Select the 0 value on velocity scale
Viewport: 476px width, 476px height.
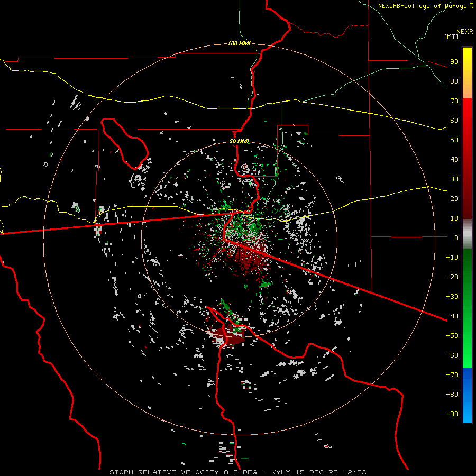[456, 237]
